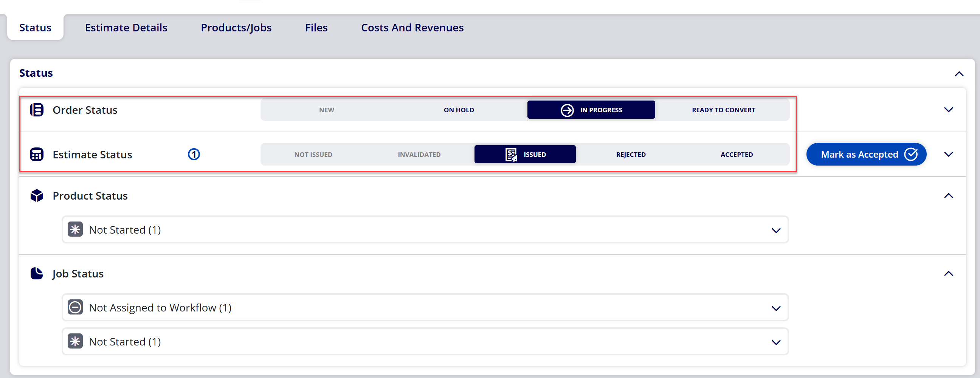
Task: Expand Job Status Not Started (1) dropdown
Action: pos(776,342)
